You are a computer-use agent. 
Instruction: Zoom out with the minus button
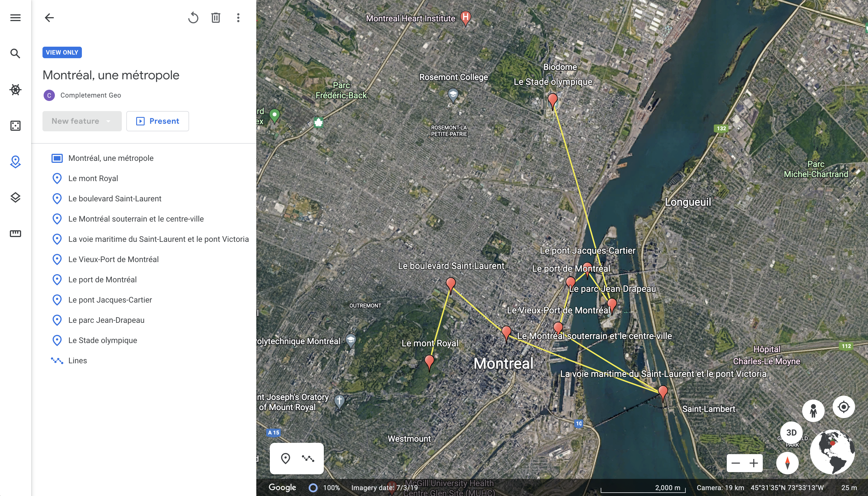tap(736, 463)
